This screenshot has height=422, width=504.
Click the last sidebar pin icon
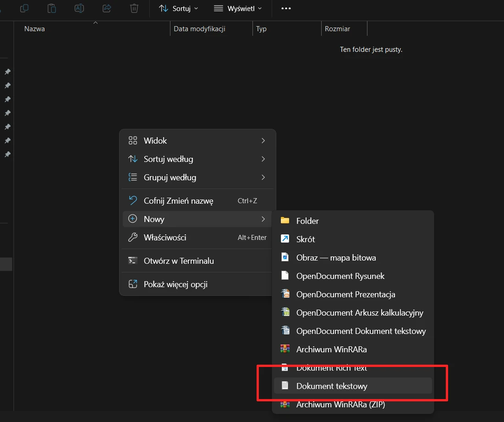click(7, 154)
